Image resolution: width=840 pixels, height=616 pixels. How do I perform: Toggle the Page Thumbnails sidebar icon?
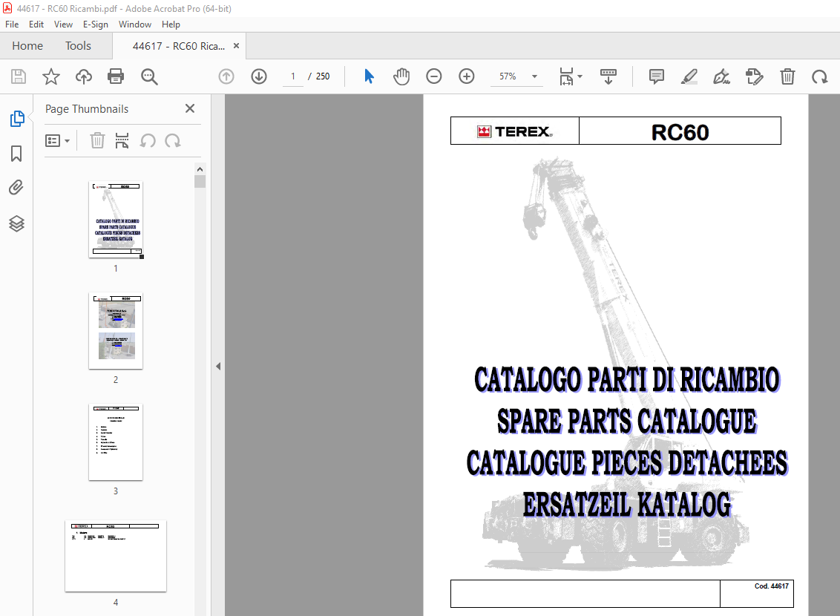coord(16,119)
